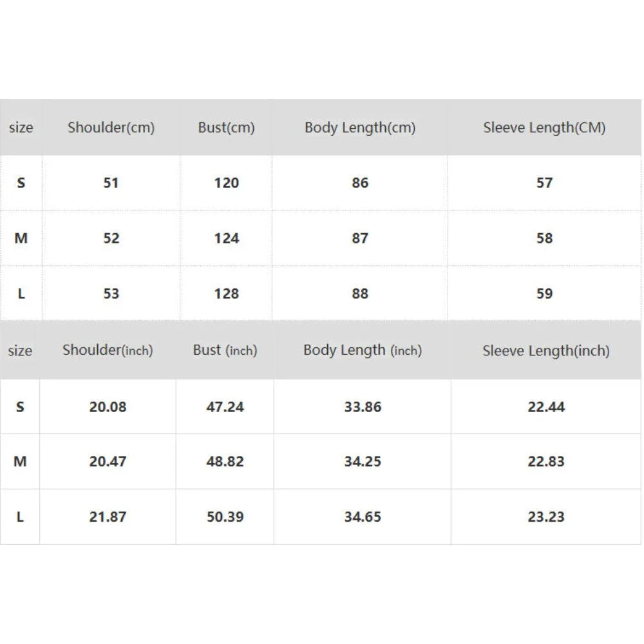Click the Sleeve Length(inch) header

(545, 351)
